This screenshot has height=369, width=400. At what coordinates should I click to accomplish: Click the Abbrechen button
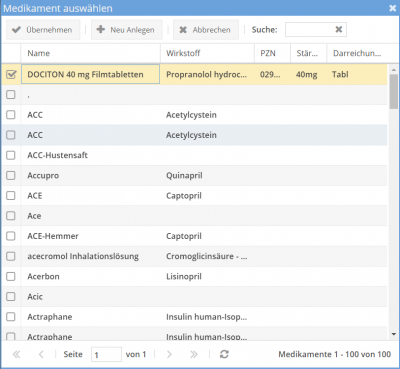[206, 30]
